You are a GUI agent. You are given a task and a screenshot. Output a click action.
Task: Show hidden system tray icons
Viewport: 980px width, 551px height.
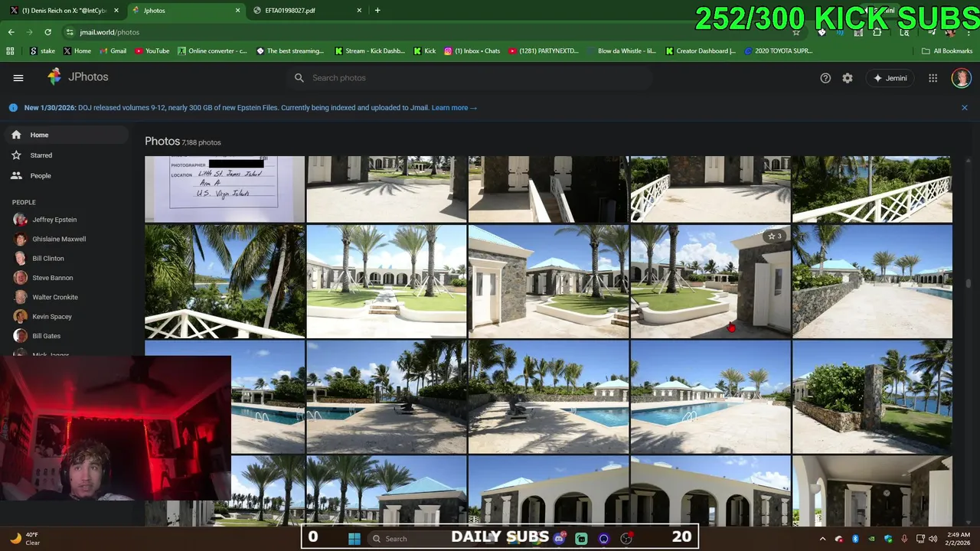click(823, 539)
